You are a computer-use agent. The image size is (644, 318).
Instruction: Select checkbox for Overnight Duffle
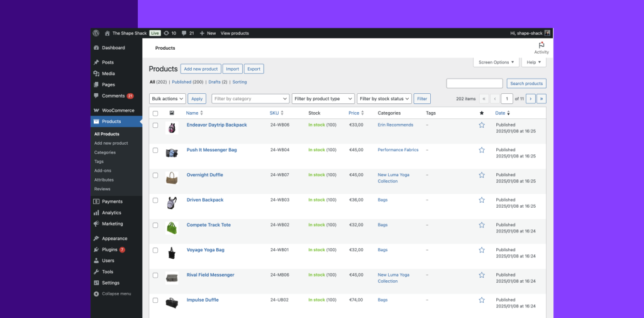point(155,175)
